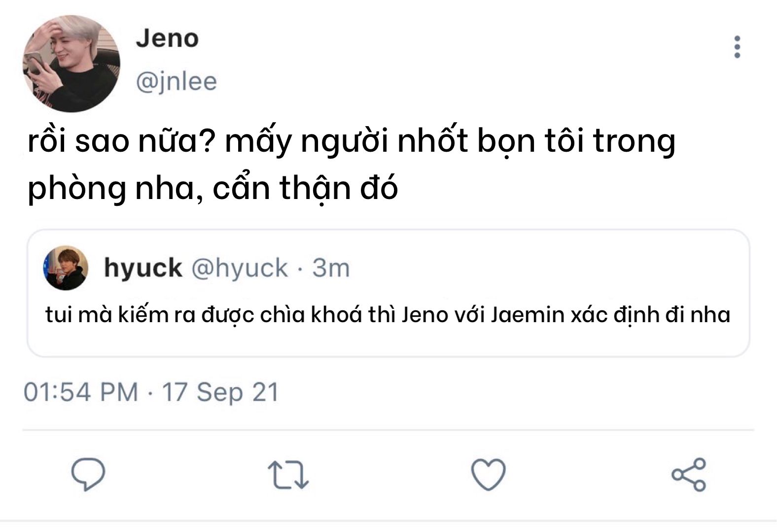Viewport: 777px width, 532px height.
Task: Click the bold hyuck display name
Action: 143,268
